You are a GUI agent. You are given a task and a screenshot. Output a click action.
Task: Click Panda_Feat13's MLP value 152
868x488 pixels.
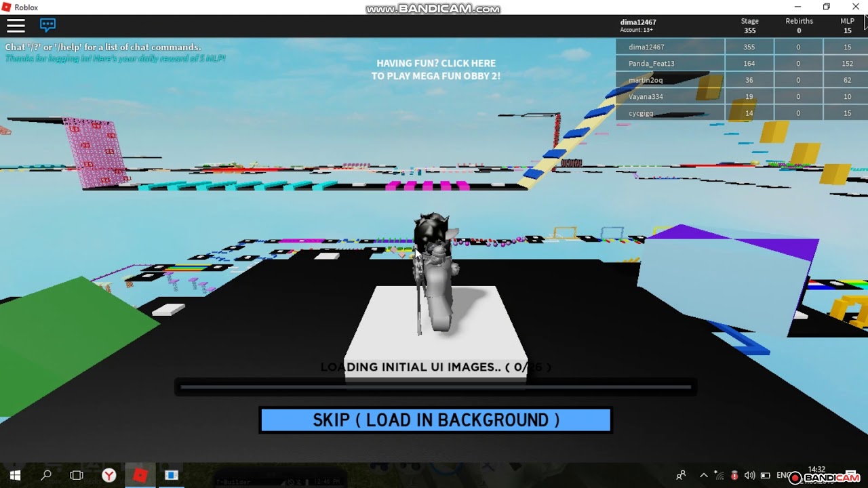coord(847,64)
